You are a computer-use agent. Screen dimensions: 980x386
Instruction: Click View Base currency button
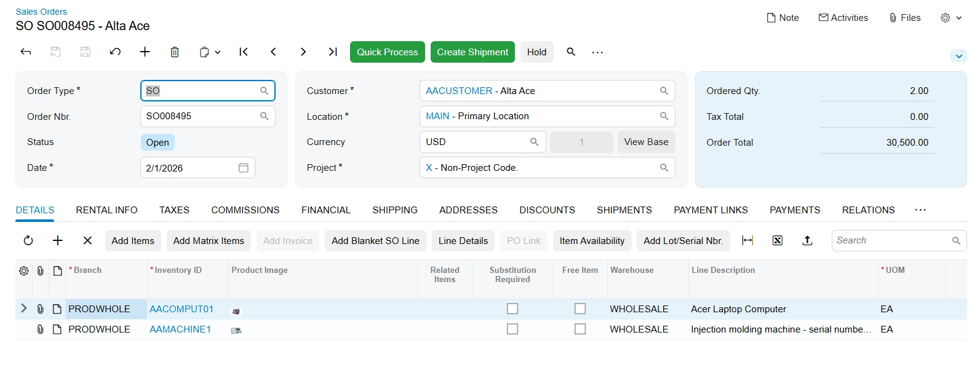coord(646,142)
